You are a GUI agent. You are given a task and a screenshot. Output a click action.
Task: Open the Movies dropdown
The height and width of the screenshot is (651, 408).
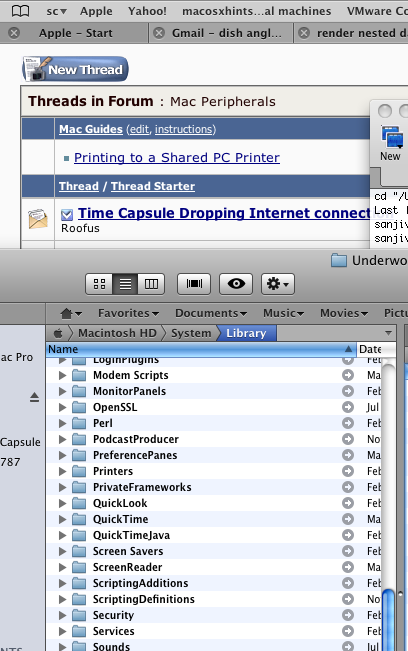344,313
